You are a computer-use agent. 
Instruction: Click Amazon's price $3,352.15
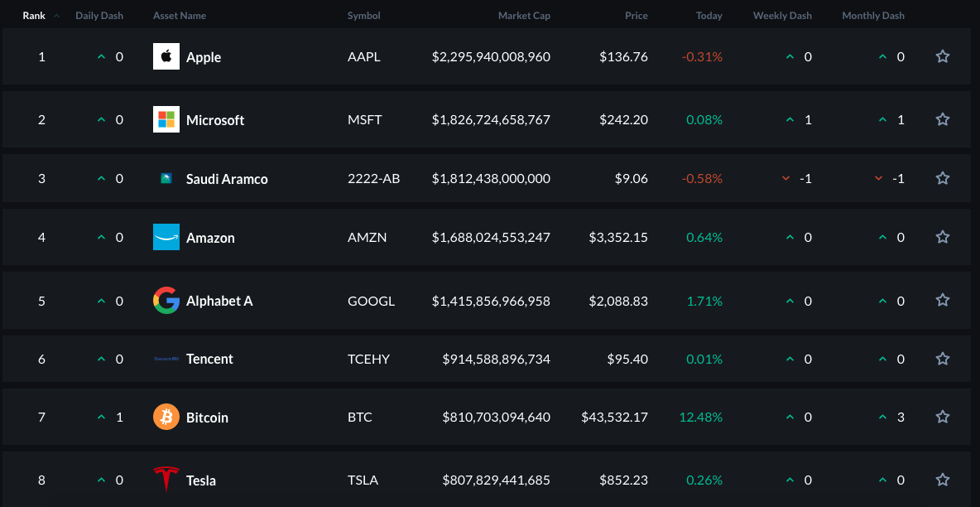(618, 237)
